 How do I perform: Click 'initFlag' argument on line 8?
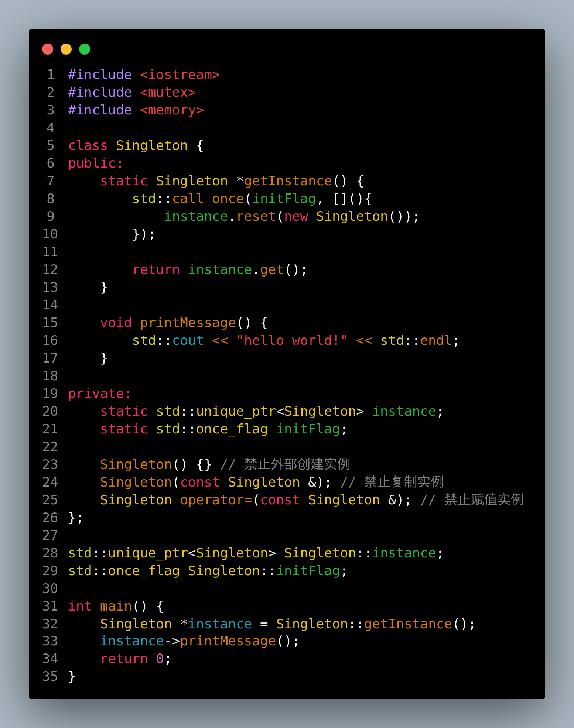pyautogui.click(x=284, y=199)
